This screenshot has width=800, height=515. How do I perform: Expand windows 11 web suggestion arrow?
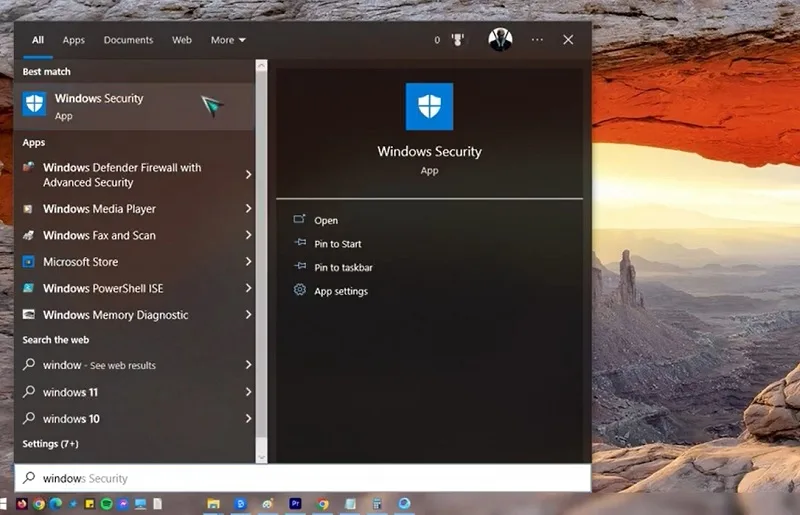[248, 392]
